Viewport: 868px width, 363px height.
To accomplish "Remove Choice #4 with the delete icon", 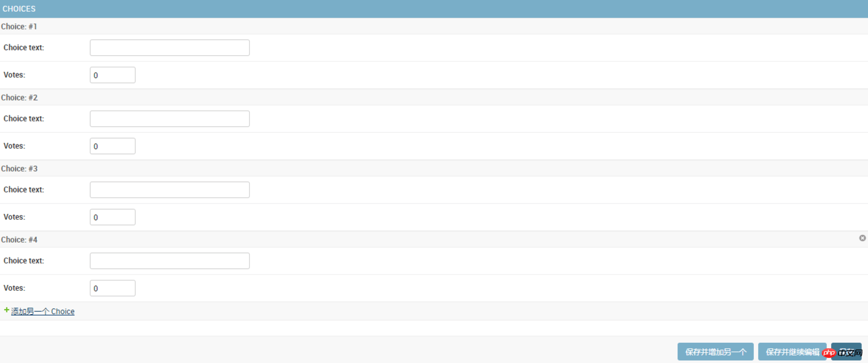I will click(862, 238).
